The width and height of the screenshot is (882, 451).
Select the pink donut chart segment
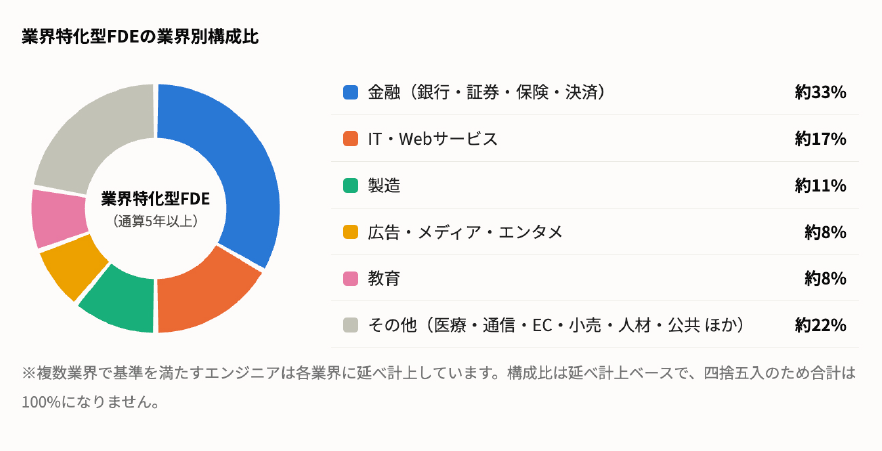pos(58,218)
